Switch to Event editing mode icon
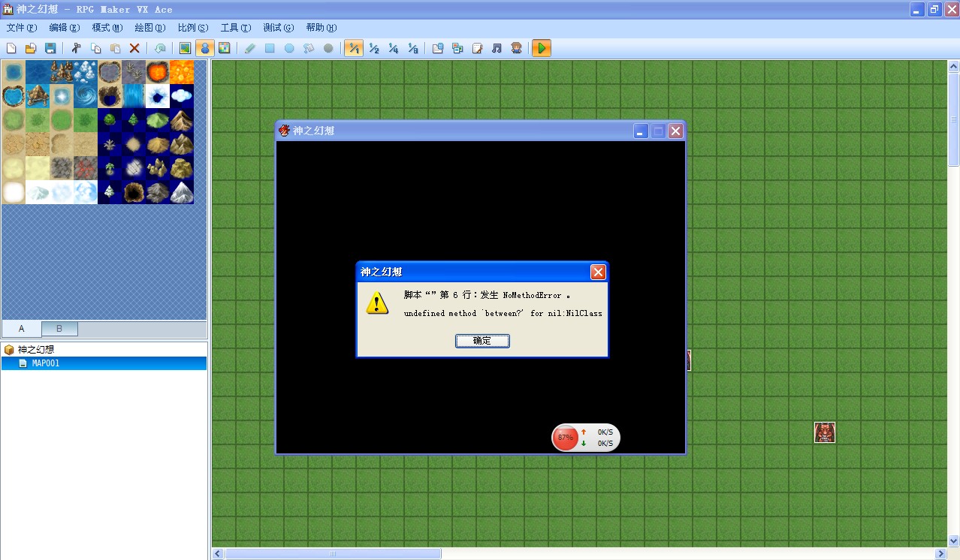 coord(204,49)
